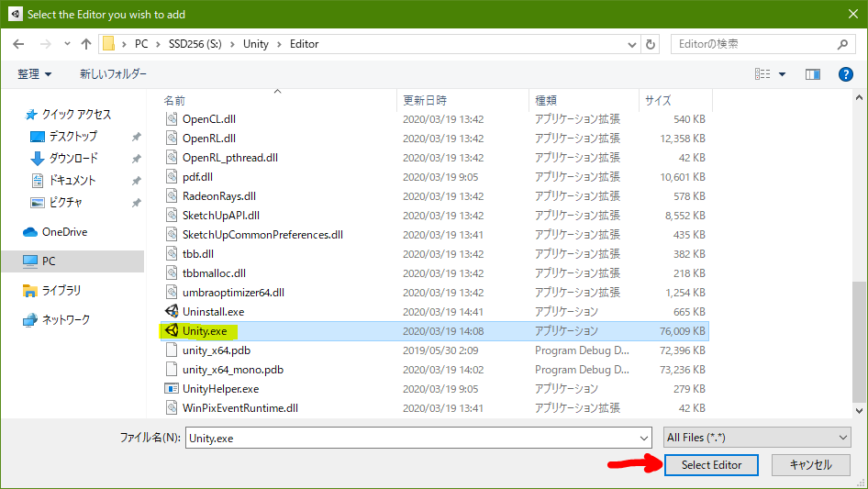Click the vertical scrollbar thumb
This screenshot has height=489, width=868.
pos(859,341)
